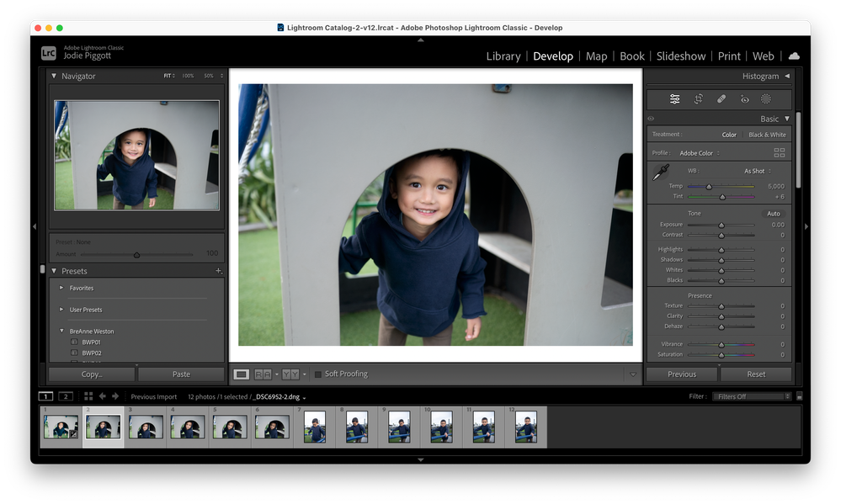Image resolution: width=841 pixels, height=504 pixels.
Task: Pick the White Balance eyedropper
Action: [661, 173]
